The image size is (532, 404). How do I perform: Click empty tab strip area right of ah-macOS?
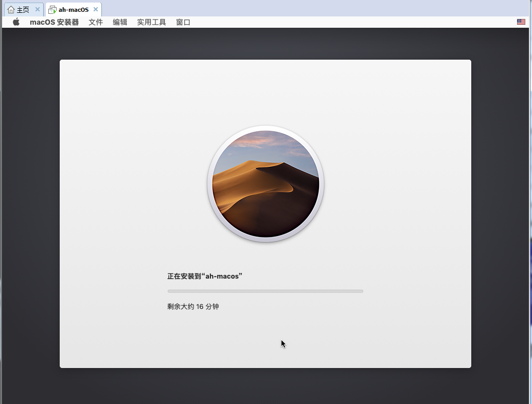coord(309,9)
